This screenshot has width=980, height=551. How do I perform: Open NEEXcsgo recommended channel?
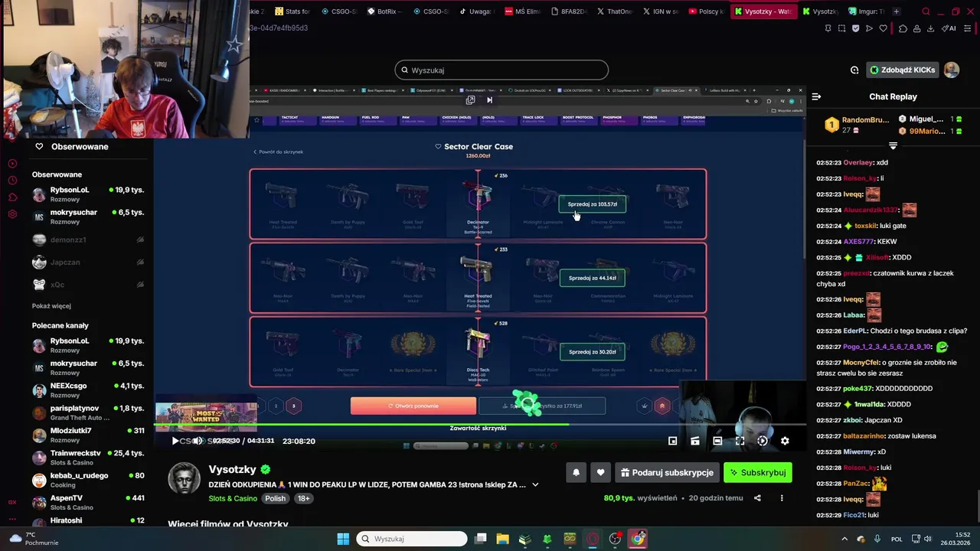[88, 390]
